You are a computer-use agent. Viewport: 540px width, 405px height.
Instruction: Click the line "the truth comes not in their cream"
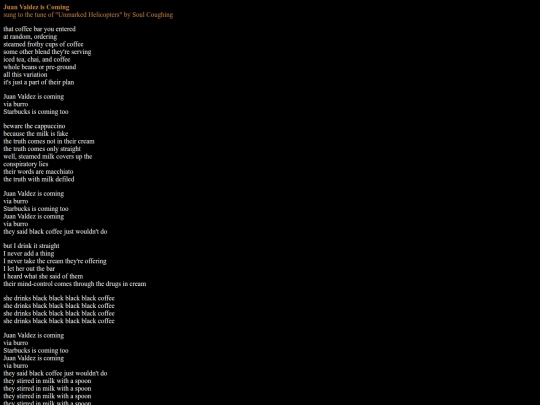49,142
